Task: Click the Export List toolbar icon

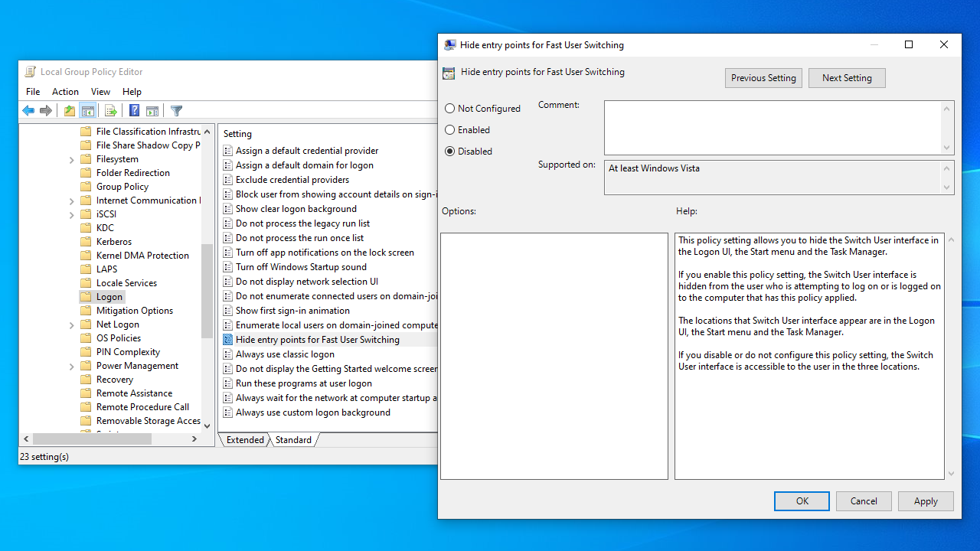Action: 111,111
